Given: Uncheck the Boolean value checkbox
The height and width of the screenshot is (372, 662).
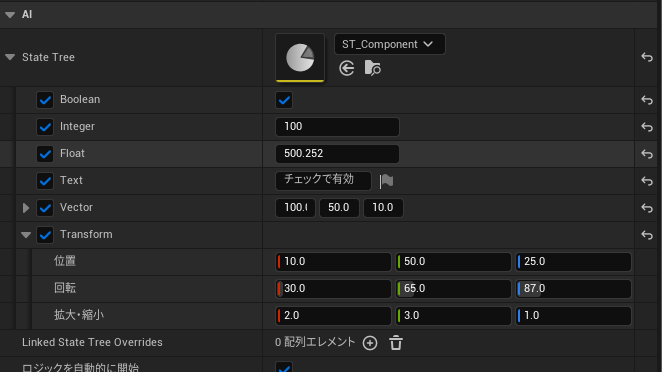Looking at the screenshot, I should click(284, 100).
